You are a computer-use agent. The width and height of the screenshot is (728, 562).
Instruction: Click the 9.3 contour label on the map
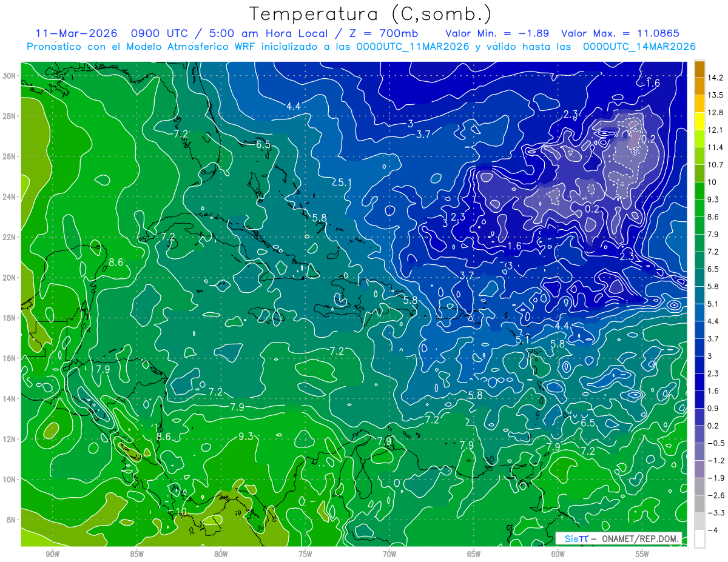tap(246, 437)
